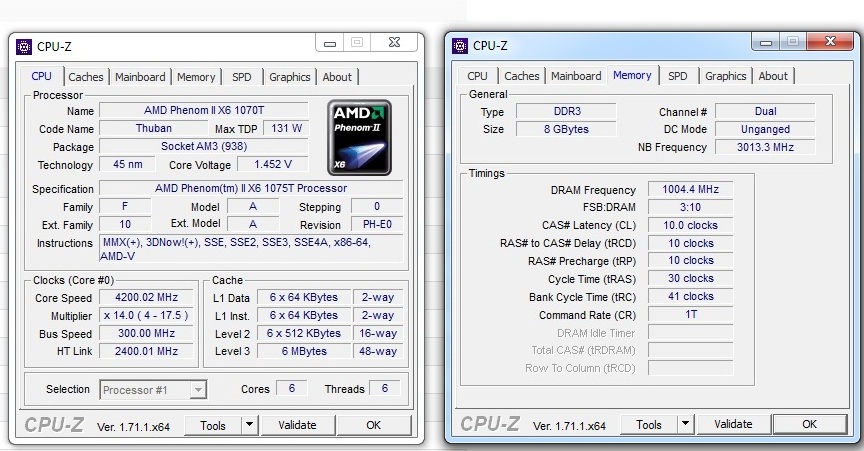Minimize the right CPU-Z window
This screenshot has width=864, height=451.
[x=765, y=42]
